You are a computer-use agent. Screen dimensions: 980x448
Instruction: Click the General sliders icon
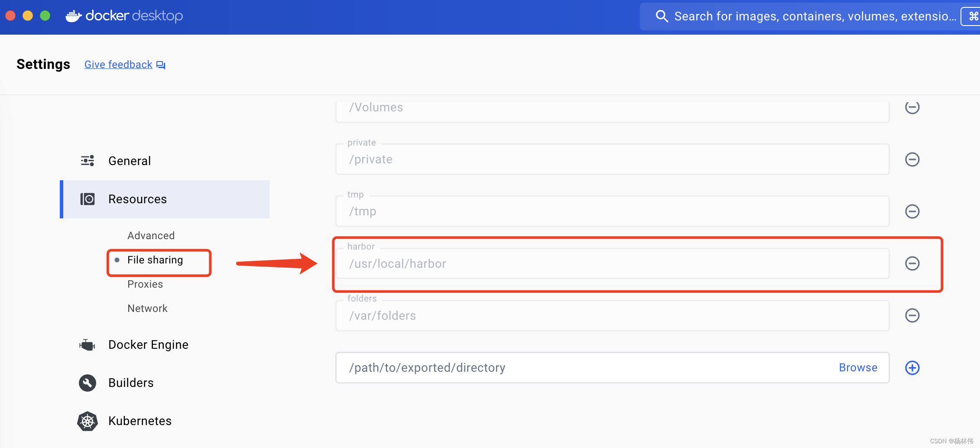[x=88, y=161]
